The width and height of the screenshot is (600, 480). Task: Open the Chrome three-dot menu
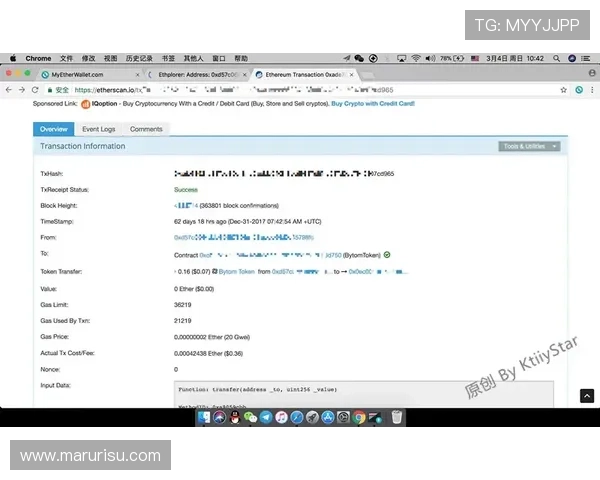point(592,90)
